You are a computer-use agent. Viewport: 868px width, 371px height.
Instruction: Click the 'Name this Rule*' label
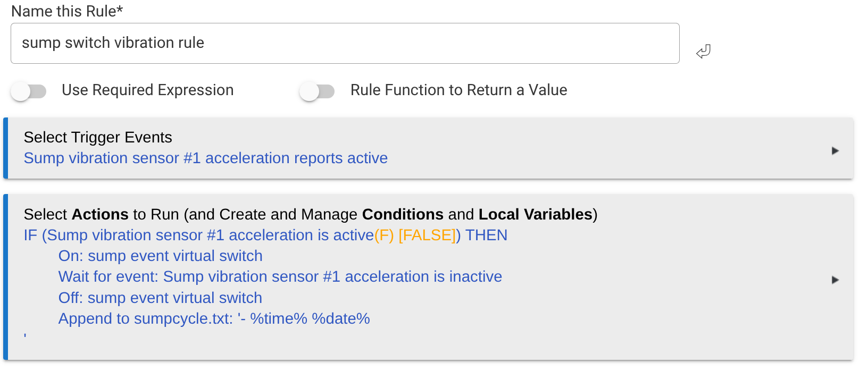(67, 11)
